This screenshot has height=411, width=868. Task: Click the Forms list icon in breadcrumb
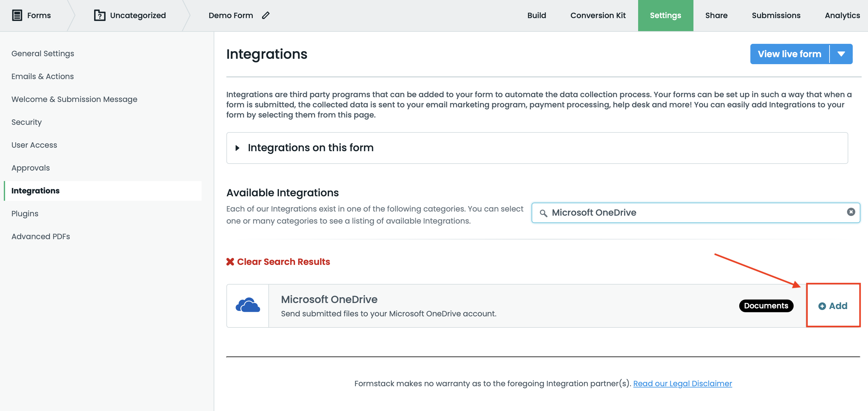(17, 15)
